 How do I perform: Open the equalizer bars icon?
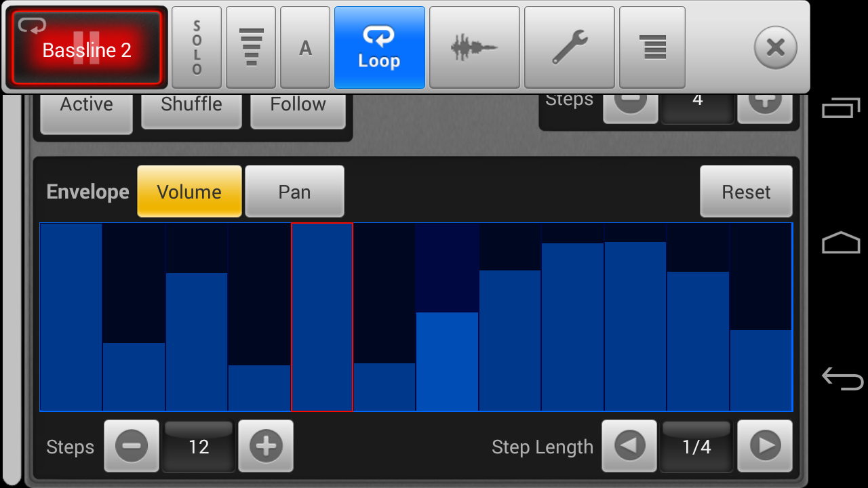251,47
